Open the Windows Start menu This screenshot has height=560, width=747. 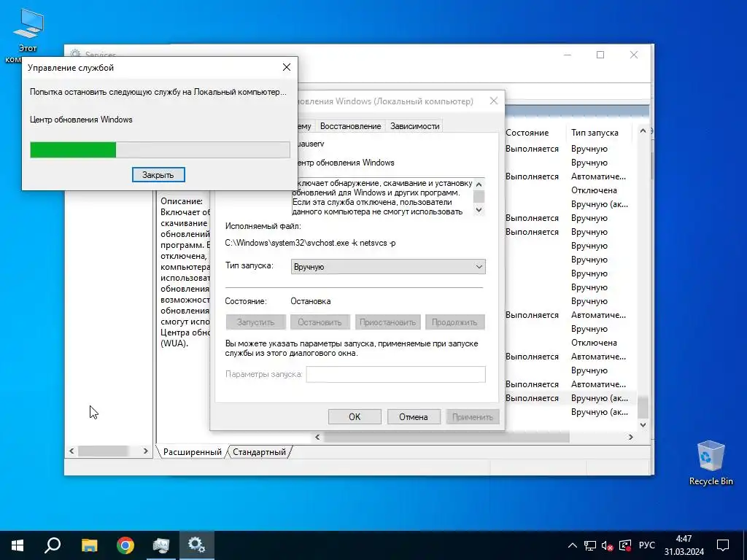click(18, 545)
